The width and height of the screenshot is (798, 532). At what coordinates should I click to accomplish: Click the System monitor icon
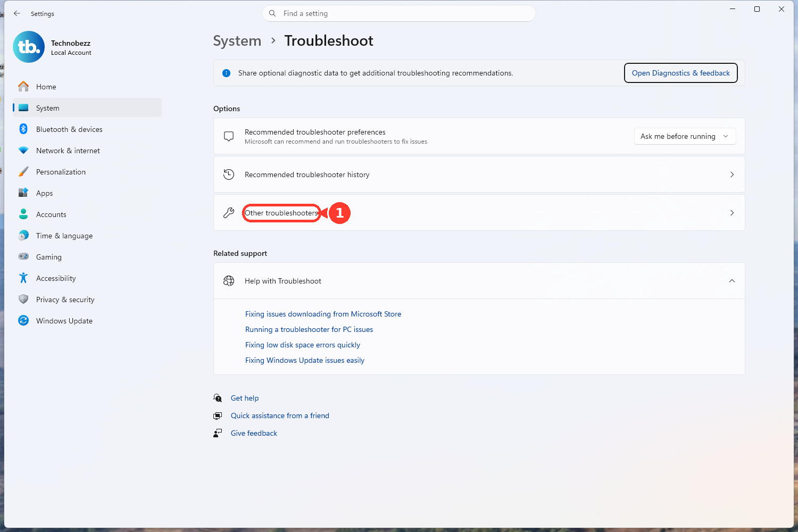click(x=23, y=107)
